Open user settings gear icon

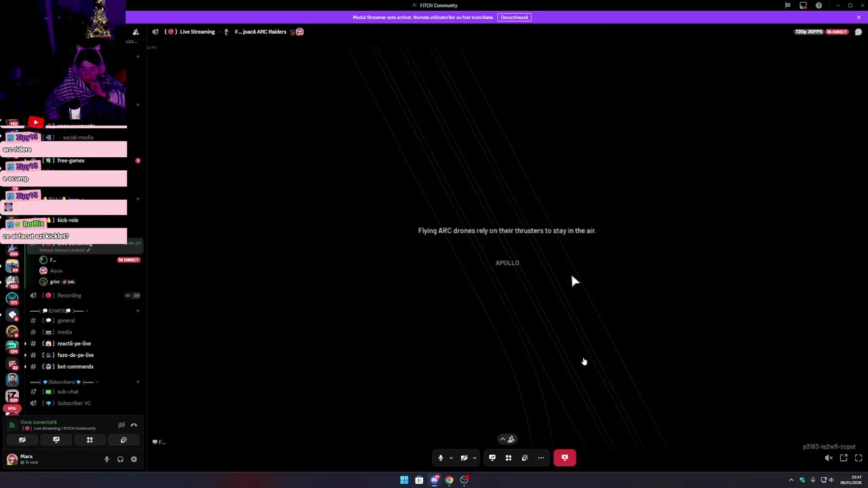pyautogui.click(x=134, y=460)
